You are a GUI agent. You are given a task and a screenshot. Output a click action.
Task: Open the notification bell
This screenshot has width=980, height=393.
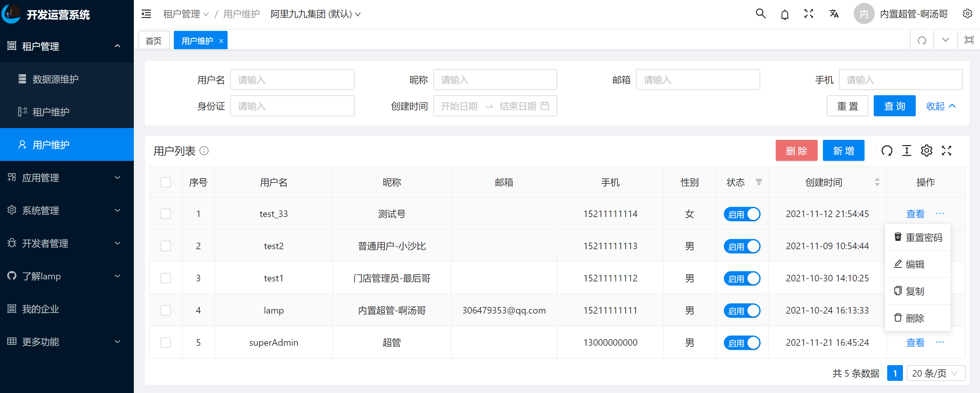tap(785, 14)
